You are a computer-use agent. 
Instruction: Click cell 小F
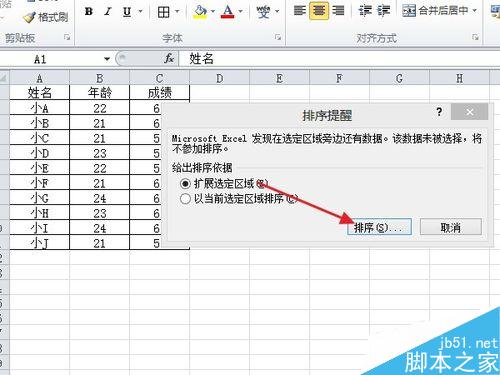tap(40, 183)
